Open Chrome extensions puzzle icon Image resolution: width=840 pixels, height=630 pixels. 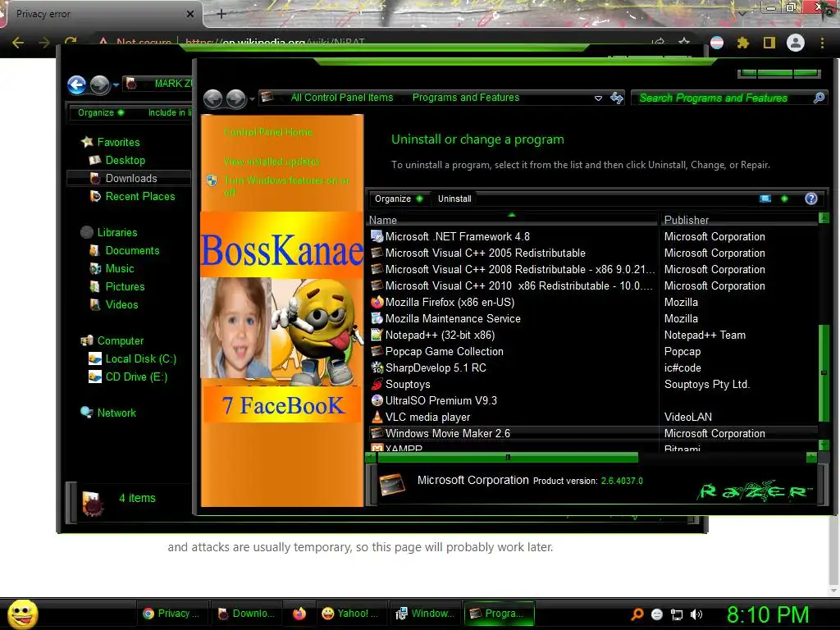pyautogui.click(x=742, y=43)
